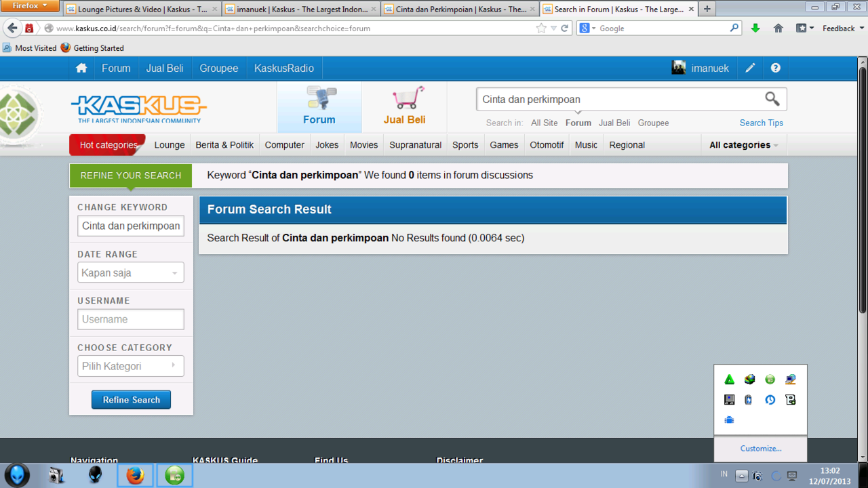Viewport: 868px width, 488px height.
Task: Reload the page with refresh icon
Action: click(564, 28)
